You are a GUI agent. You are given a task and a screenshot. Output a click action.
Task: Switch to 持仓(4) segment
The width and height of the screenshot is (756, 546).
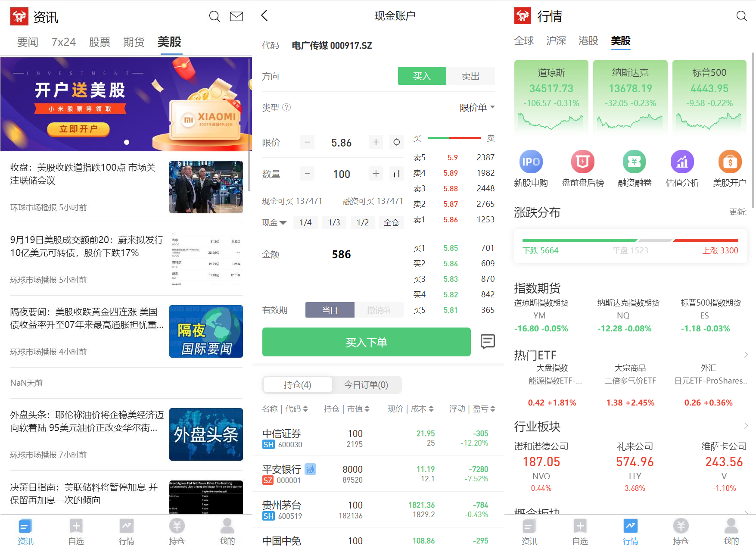coord(298,384)
